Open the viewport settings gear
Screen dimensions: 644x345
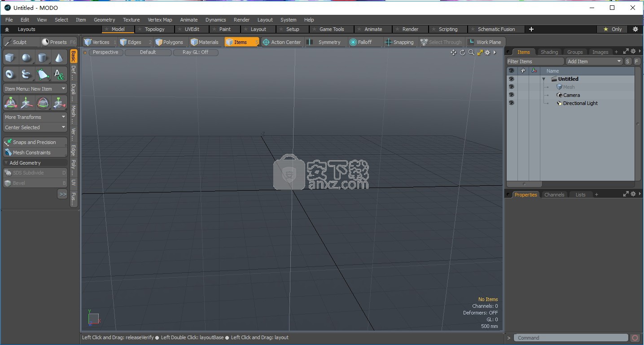point(487,52)
